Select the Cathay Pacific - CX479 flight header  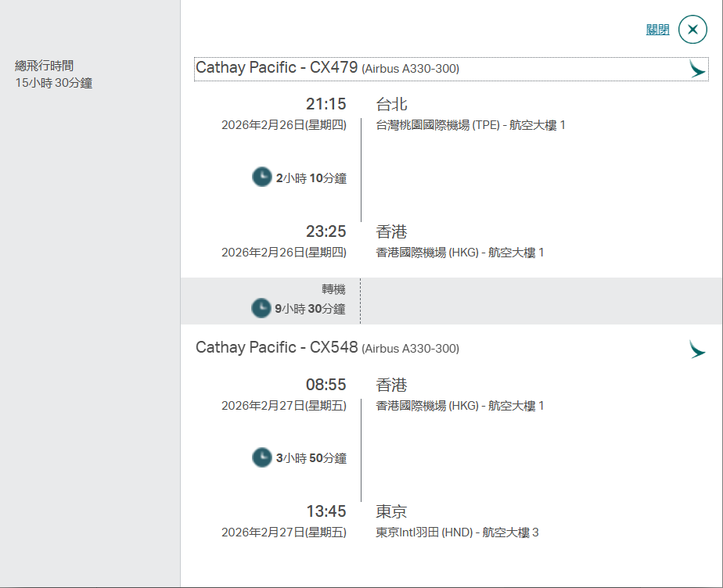tap(451, 69)
